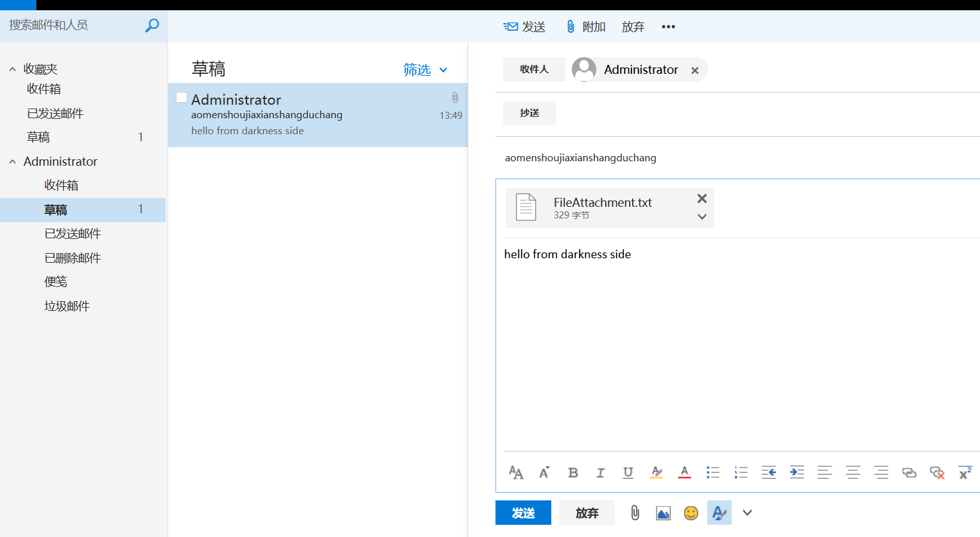Insert a picture using the image icon
Image resolution: width=980 pixels, height=537 pixels.
tap(663, 513)
